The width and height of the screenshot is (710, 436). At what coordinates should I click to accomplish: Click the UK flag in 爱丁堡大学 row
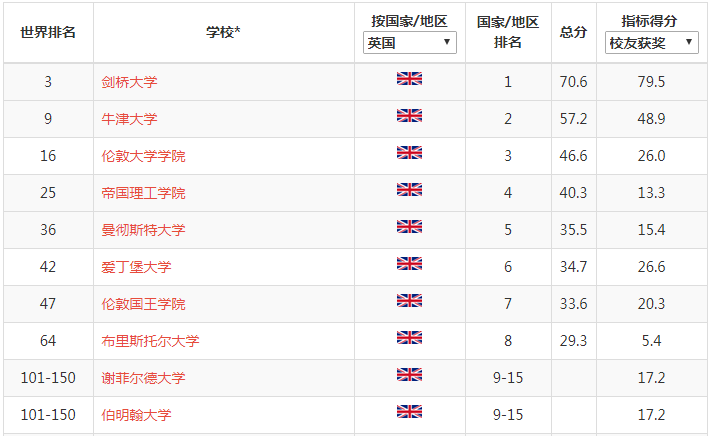[x=409, y=264]
